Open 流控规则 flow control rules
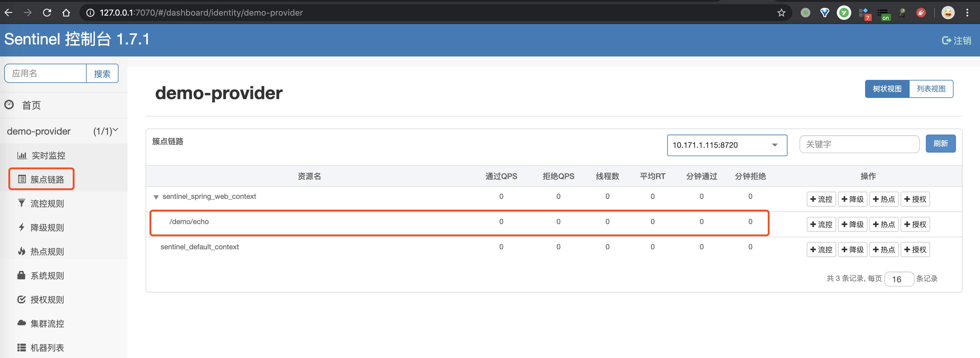Screen dimensions: 980x358 48,203
